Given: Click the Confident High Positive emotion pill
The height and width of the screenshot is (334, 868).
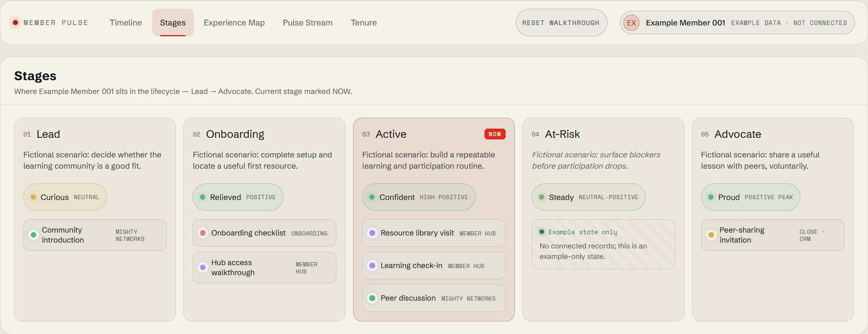Looking at the screenshot, I should 419,197.
